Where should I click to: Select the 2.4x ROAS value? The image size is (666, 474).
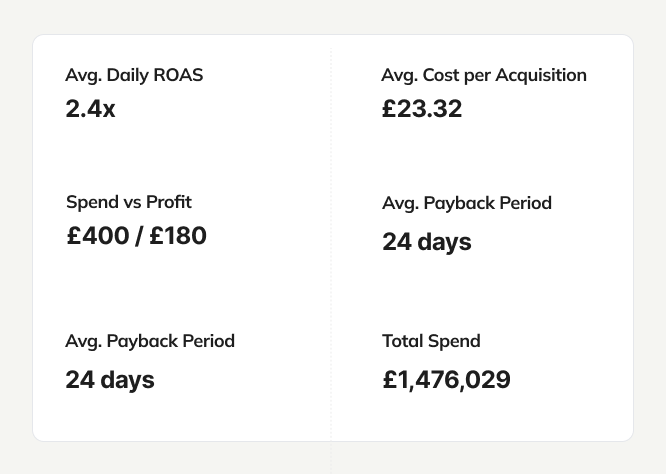coord(90,109)
